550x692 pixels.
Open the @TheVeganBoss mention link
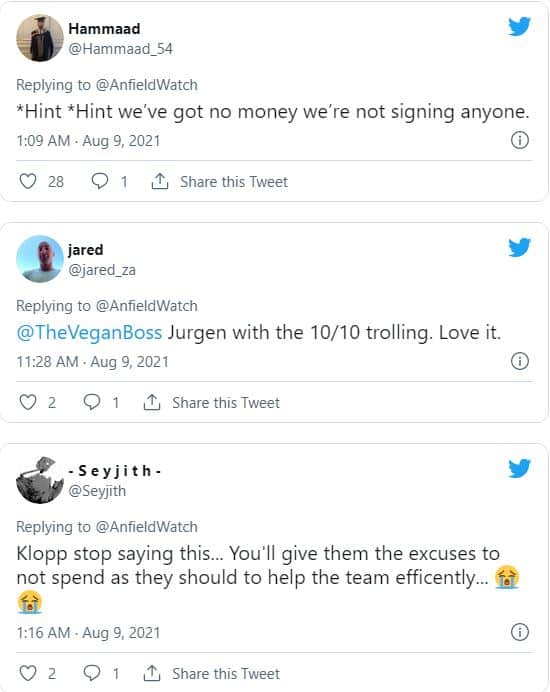tap(89, 332)
